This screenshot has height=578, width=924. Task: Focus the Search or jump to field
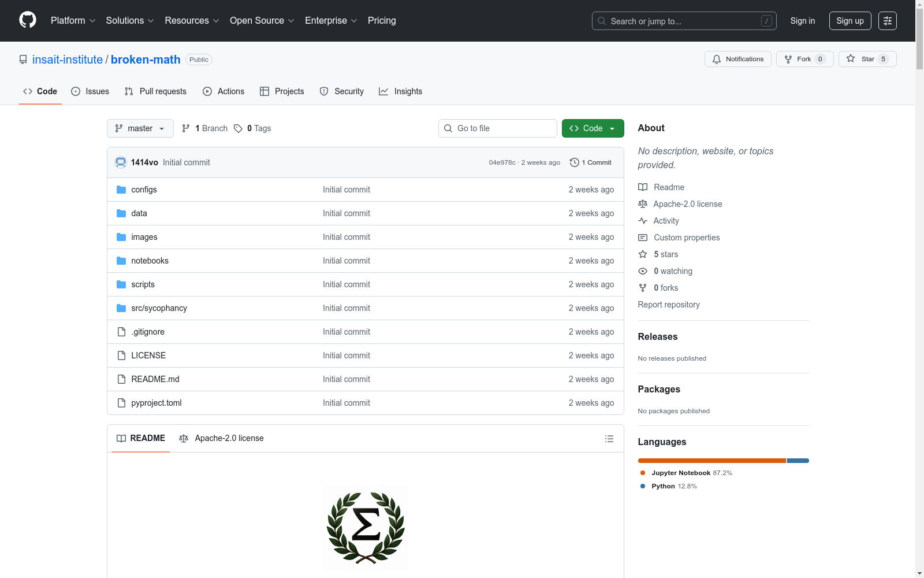tap(684, 21)
